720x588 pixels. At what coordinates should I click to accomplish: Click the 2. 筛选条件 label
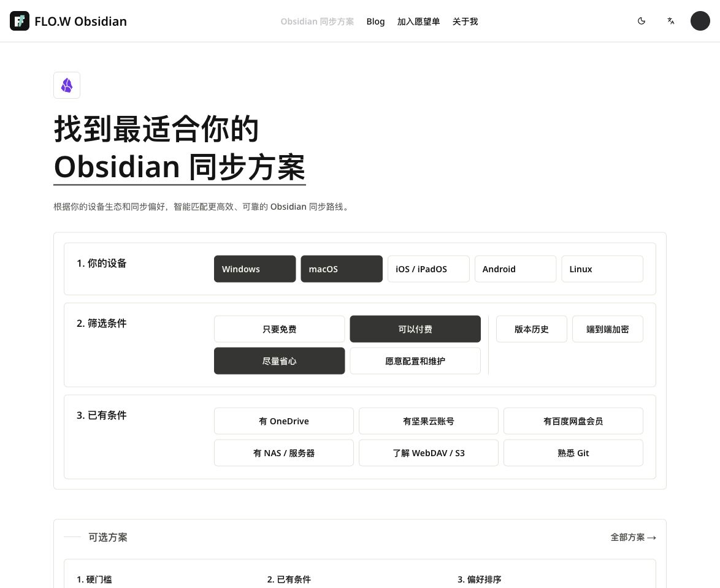101,323
